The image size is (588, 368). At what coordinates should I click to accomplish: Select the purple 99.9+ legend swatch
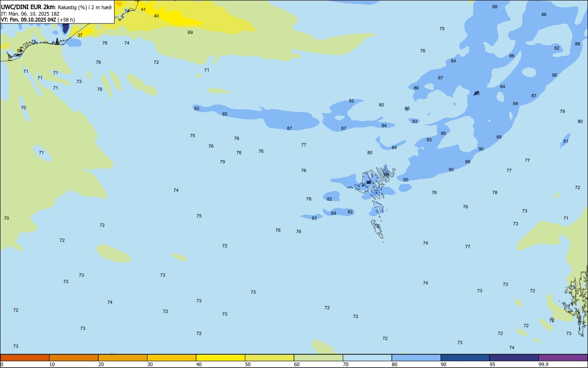click(563, 357)
